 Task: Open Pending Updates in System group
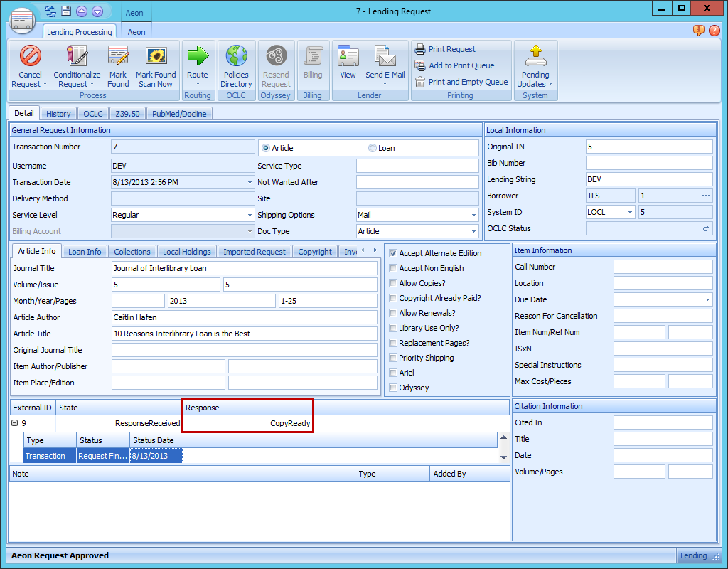[535, 57]
